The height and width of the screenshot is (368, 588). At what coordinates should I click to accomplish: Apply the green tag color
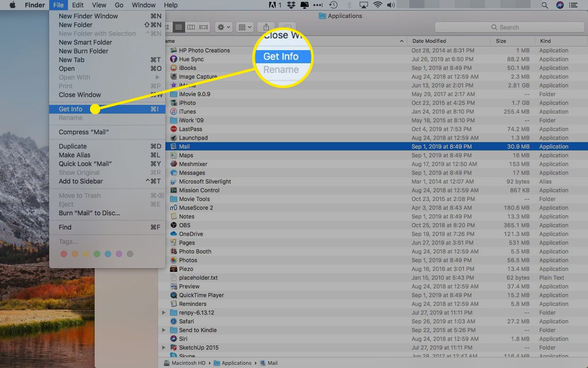(x=97, y=254)
